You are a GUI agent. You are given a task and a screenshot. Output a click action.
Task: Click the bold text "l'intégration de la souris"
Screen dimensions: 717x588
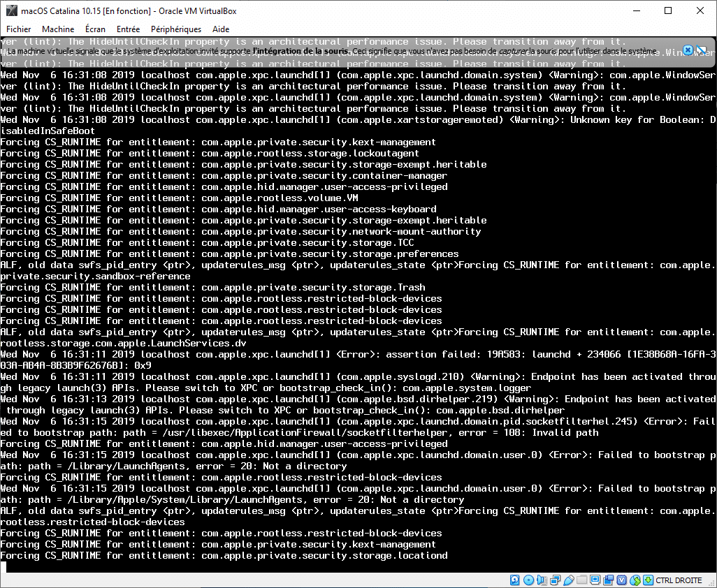301,51
